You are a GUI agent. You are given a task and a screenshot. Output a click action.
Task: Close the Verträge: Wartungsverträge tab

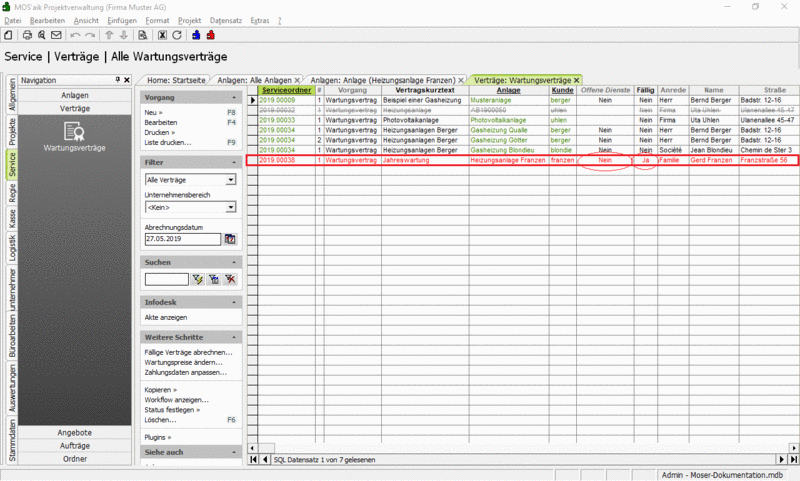coord(577,80)
